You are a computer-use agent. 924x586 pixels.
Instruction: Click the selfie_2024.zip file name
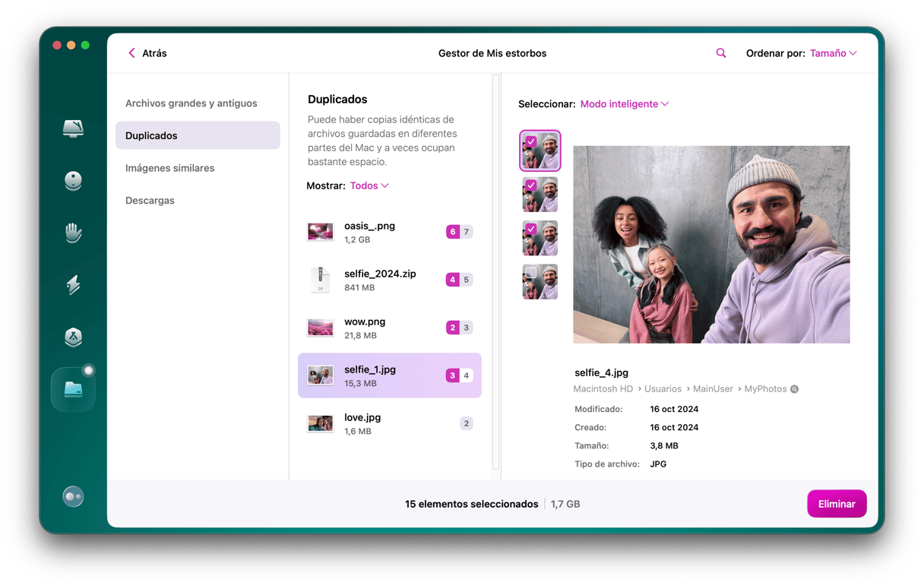click(x=380, y=274)
